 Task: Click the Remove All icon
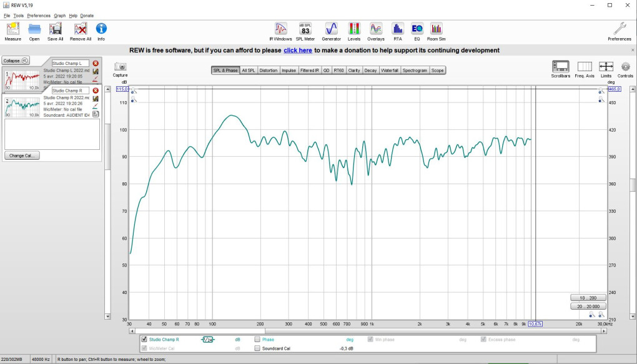(81, 29)
